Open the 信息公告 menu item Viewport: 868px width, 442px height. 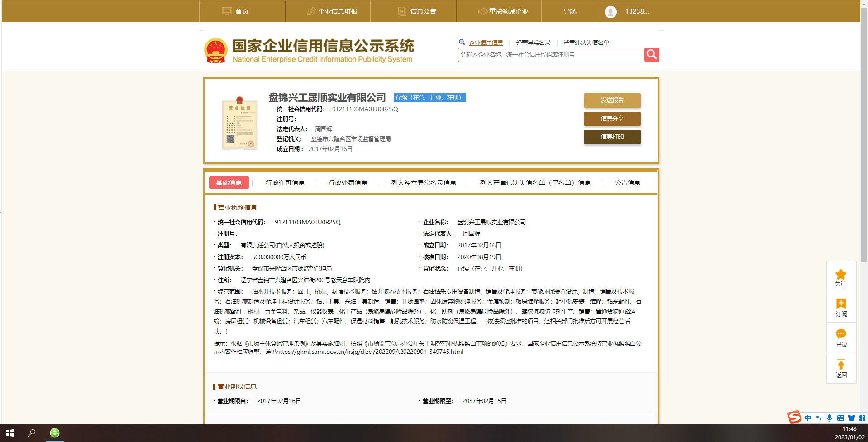click(x=423, y=11)
